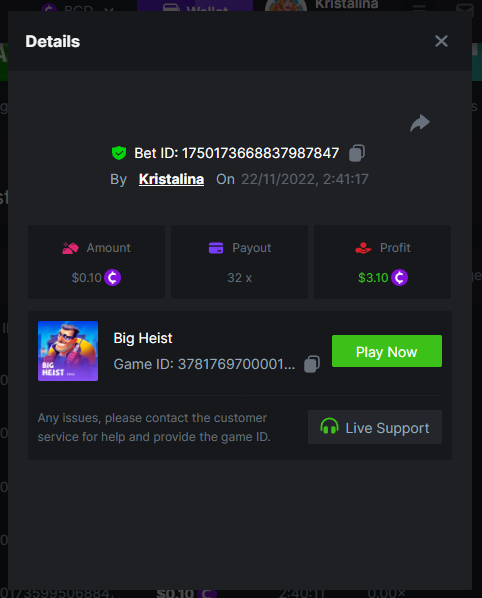Click the Kristalina avatar in top bar
This screenshot has width=482, height=598.
(286, 5)
